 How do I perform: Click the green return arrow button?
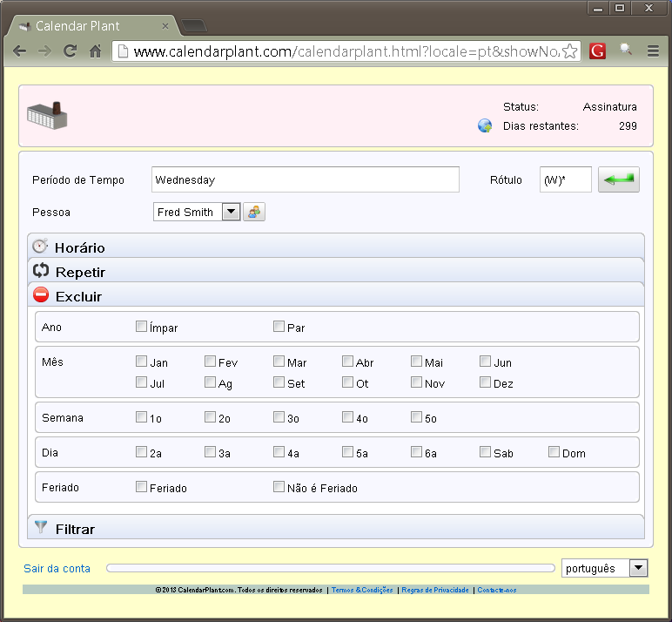(x=618, y=180)
